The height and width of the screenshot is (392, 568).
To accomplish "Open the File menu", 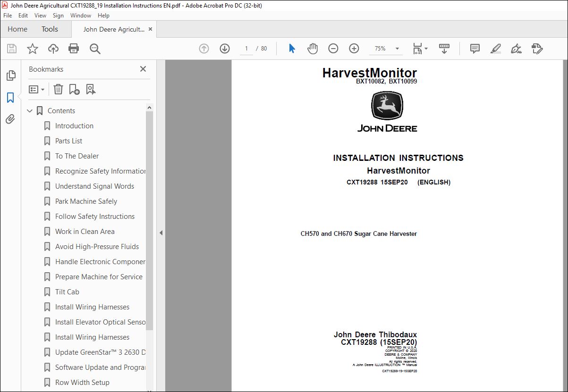I will [8, 16].
